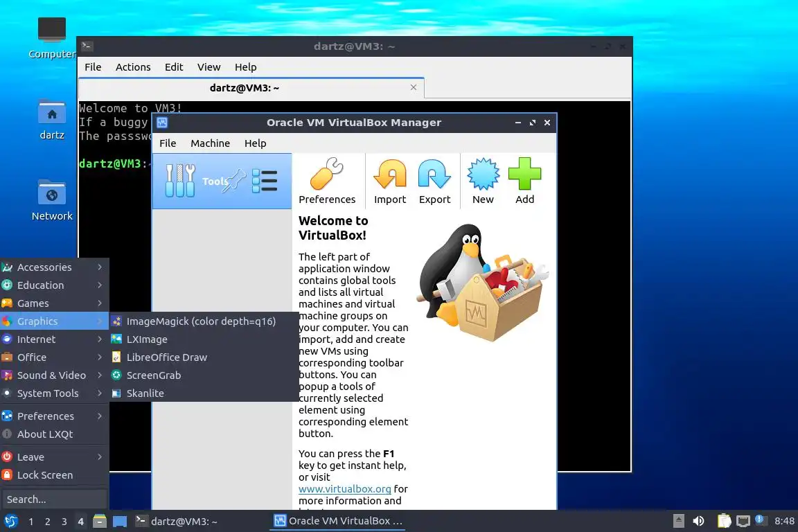Viewport: 798px width, 532px height.
Task: Expand the Accessories menu category
Action: pos(55,267)
